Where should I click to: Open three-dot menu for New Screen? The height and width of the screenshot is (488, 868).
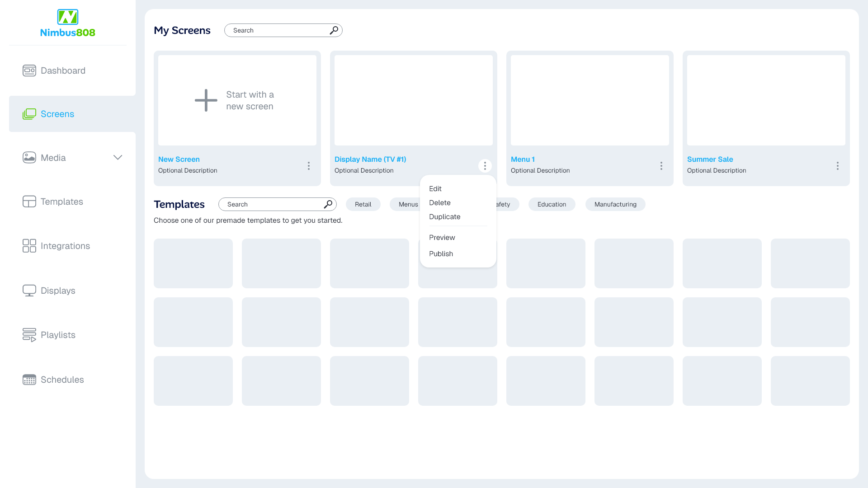coord(309,166)
